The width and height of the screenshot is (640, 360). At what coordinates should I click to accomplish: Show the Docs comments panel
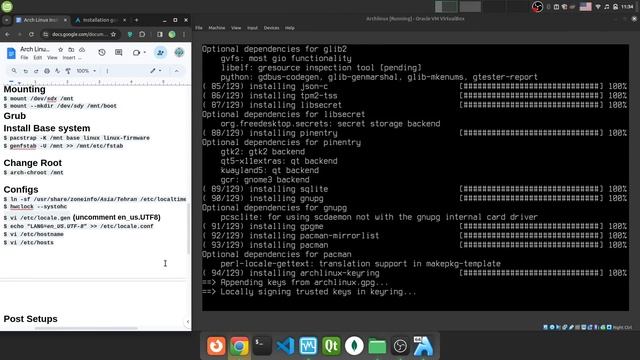pyautogui.click(x=119, y=53)
